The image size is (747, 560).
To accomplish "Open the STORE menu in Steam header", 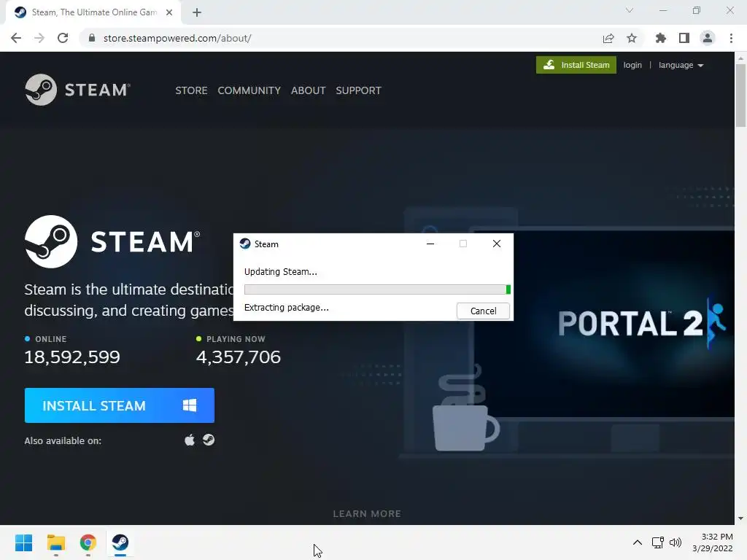I will [191, 90].
